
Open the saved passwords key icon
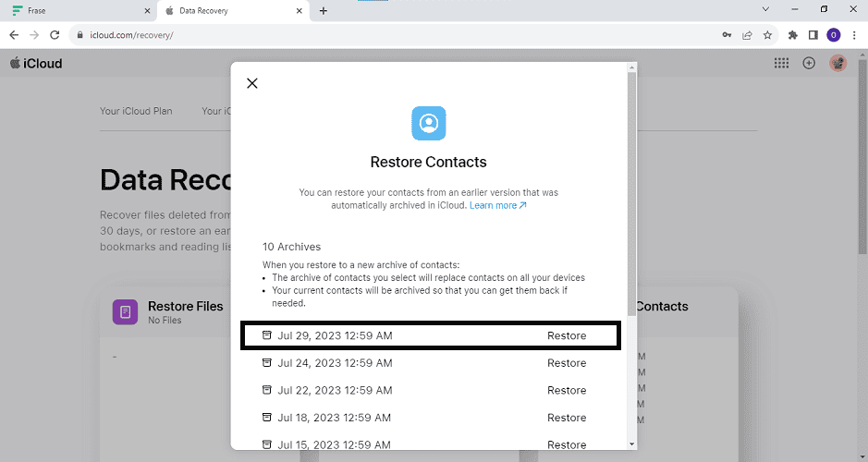pyautogui.click(x=727, y=35)
